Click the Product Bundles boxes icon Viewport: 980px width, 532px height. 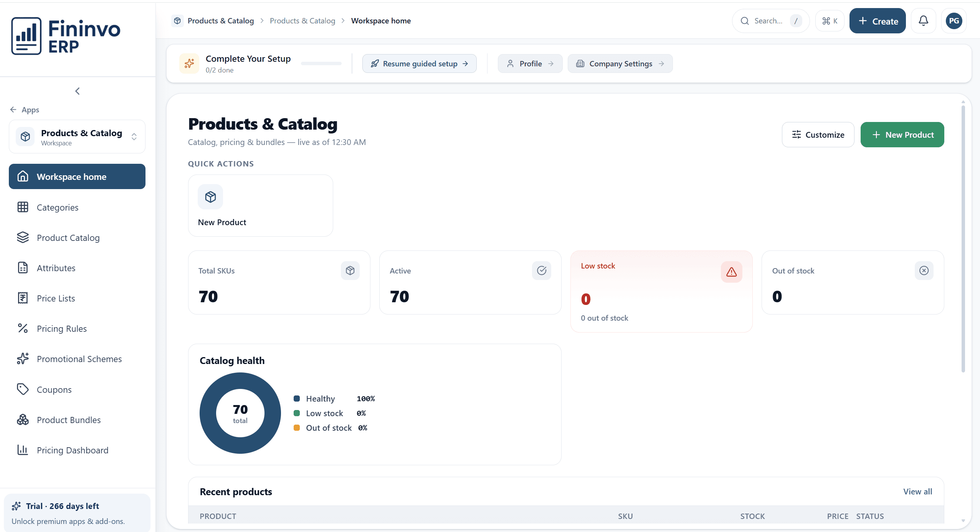[x=23, y=420]
